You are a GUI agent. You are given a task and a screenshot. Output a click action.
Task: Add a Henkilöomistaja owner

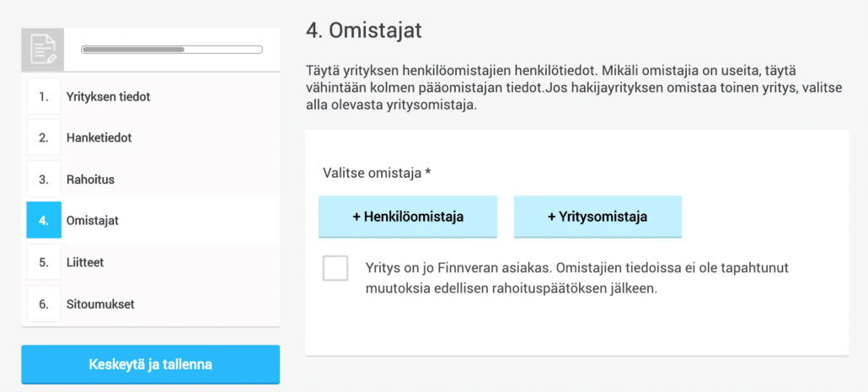point(408,217)
